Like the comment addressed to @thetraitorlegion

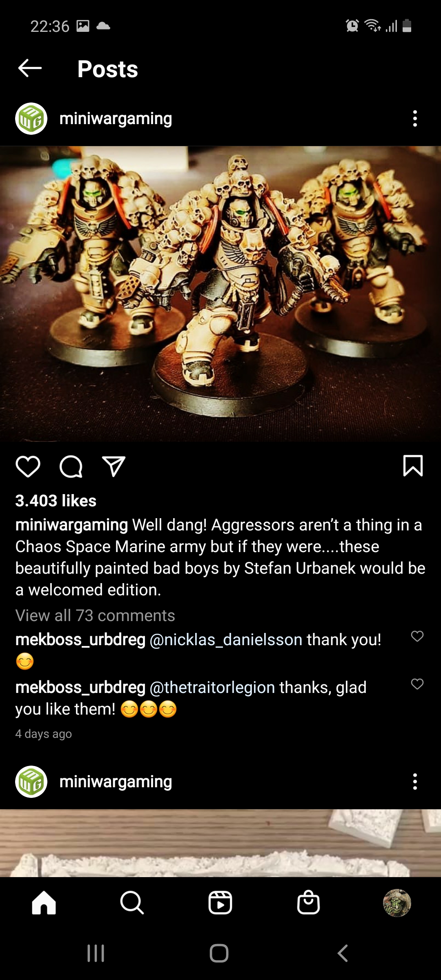pyautogui.click(x=417, y=684)
